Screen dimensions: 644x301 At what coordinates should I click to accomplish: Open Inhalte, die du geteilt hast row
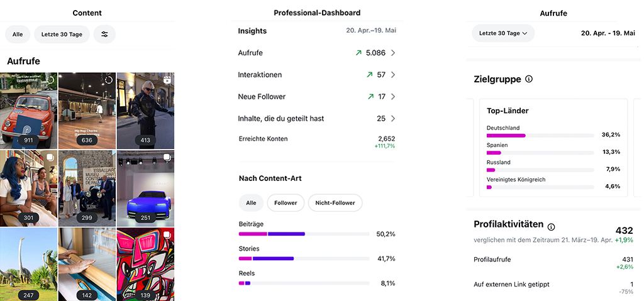[316, 118]
